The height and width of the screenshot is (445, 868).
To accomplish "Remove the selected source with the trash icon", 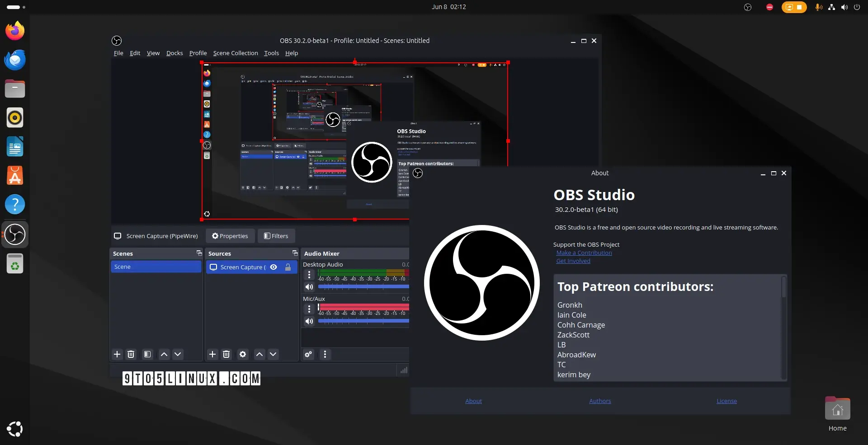I will coord(226,354).
